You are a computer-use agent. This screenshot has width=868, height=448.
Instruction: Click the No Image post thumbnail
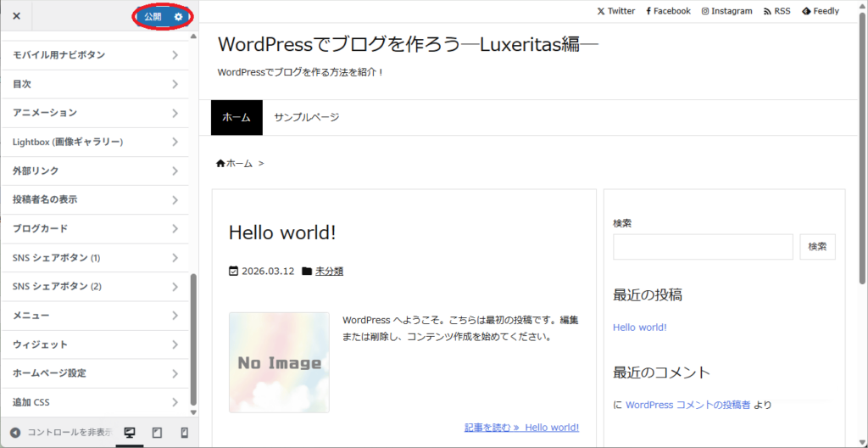tap(279, 362)
